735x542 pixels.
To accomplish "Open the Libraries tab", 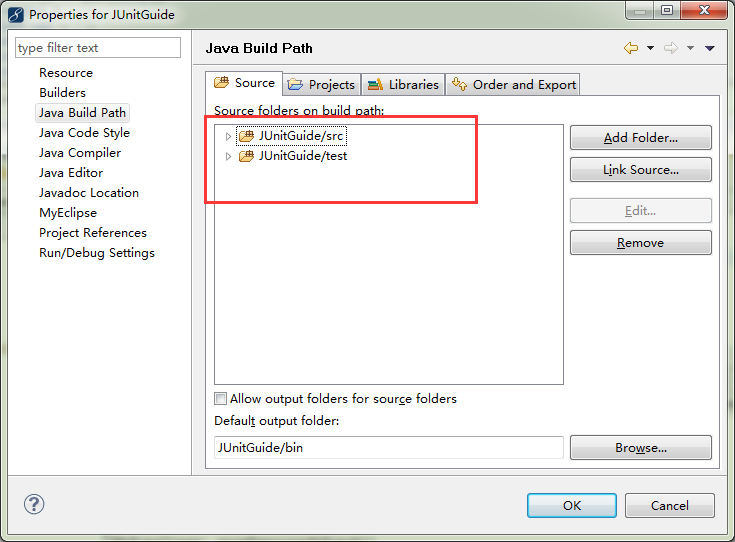I will (403, 84).
